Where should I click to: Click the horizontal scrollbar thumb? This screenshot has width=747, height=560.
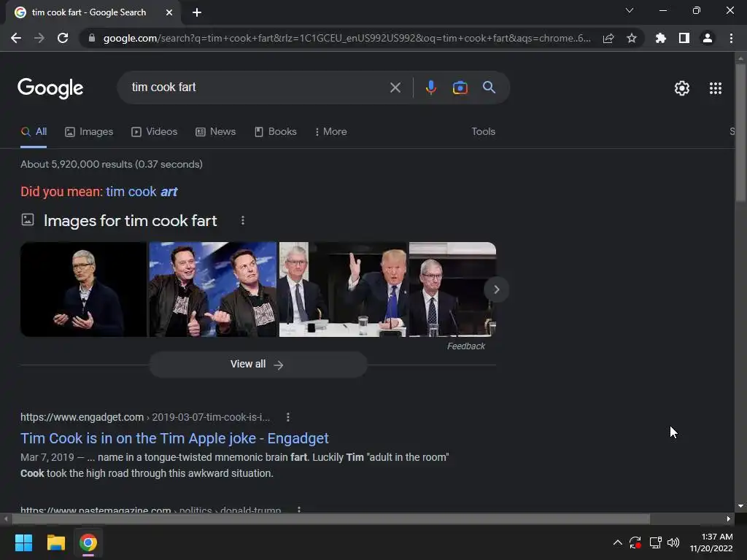tap(331, 519)
